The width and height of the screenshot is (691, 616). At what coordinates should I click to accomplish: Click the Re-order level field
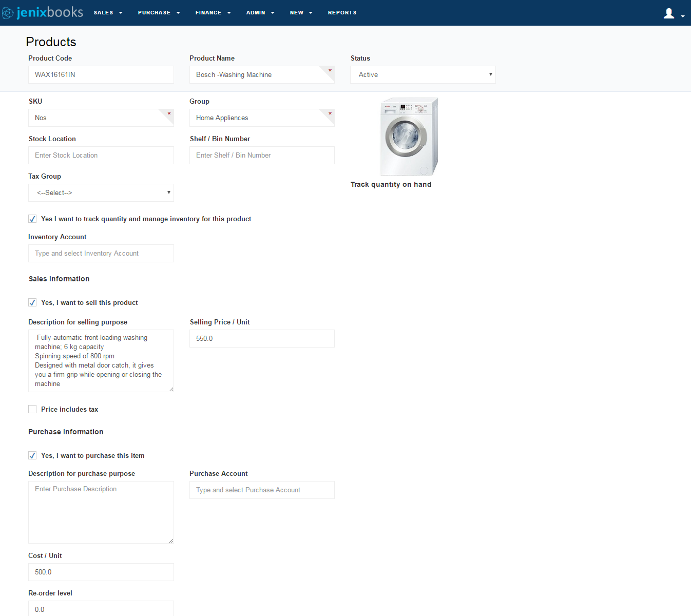click(x=101, y=609)
